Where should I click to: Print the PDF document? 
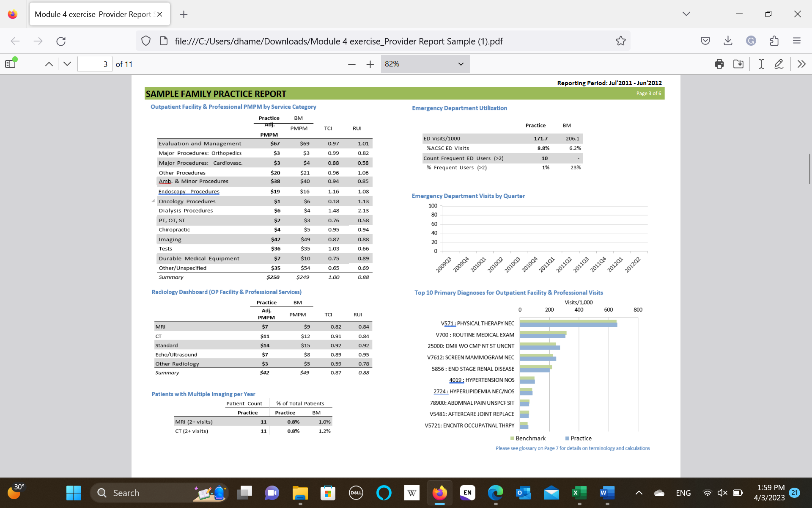719,64
